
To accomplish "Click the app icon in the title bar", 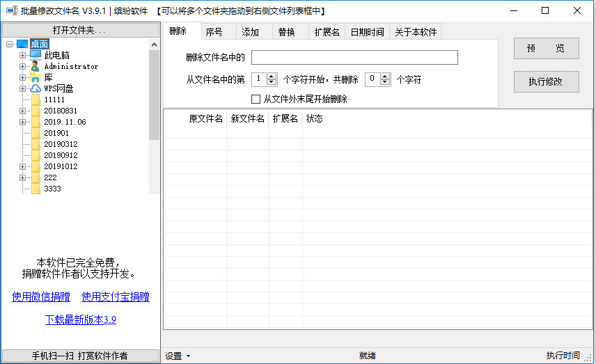I will [12, 10].
